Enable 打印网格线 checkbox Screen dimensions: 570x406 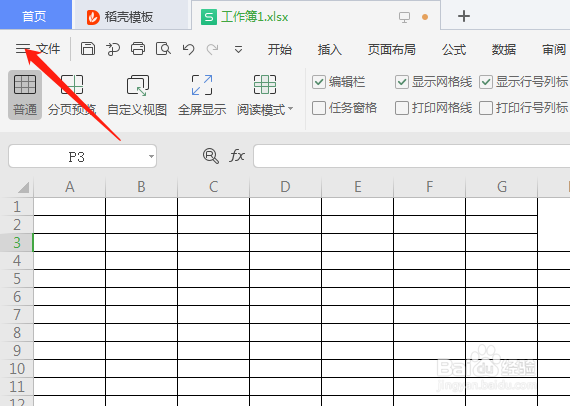402,108
